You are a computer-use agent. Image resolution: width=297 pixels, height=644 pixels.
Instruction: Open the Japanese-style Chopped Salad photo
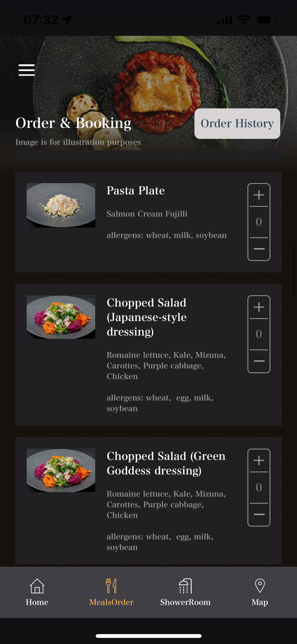click(61, 317)
